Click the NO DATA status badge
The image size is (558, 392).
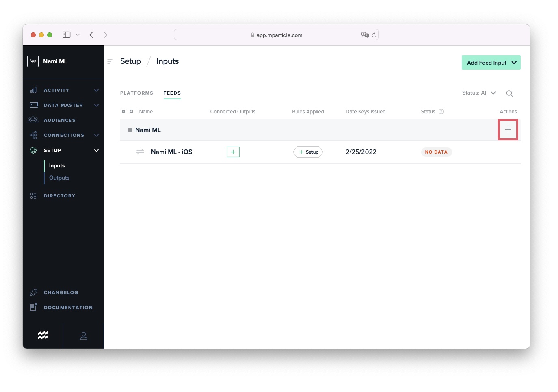tap(436, 152)
